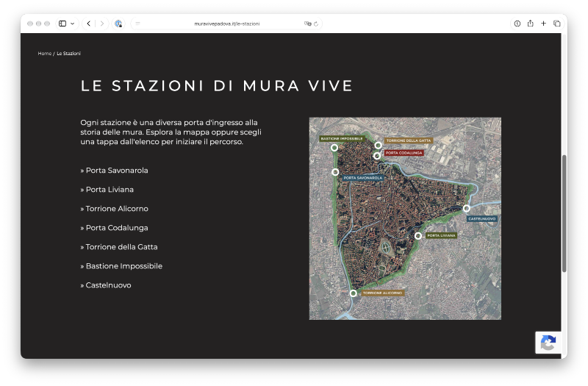Click the reCAPTCHA badge icon
Image resolution: width=588 pixels, height=386 pixels.
[548, 343]
